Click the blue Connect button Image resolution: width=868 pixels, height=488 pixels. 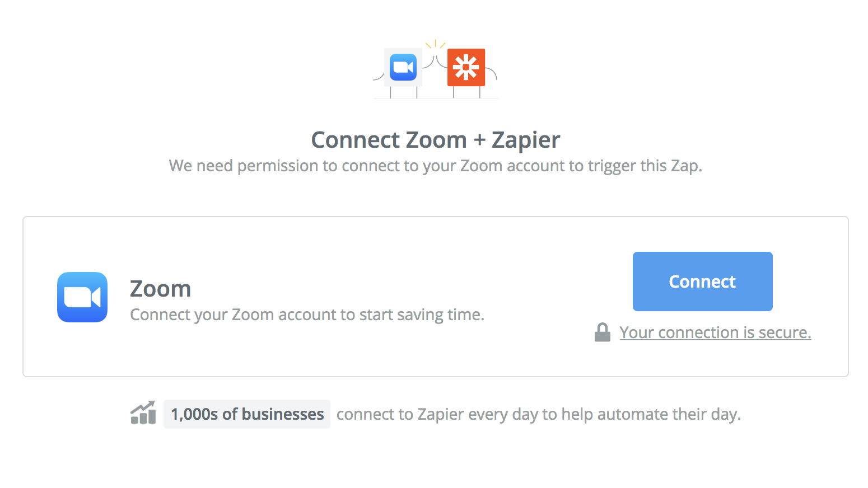pyautogui.click(x=702, y=281)
